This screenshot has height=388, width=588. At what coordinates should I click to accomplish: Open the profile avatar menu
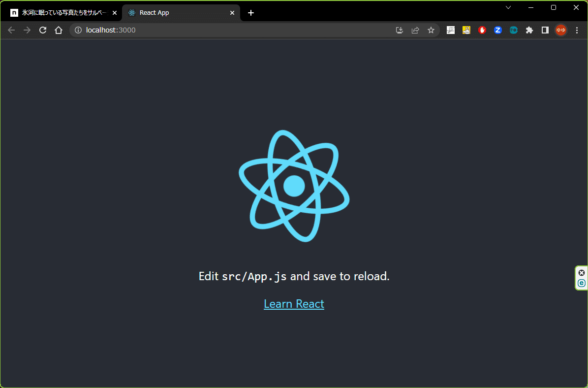click(561, 30)
